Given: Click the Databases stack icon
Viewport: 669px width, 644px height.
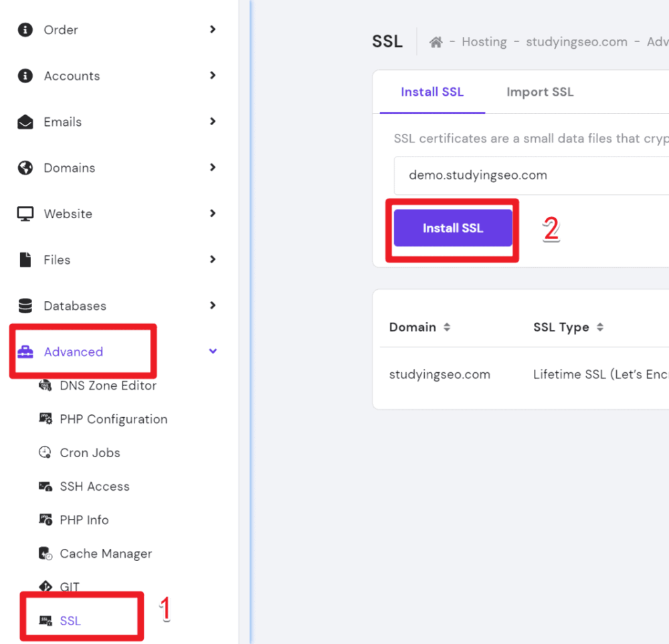Looking at the screenshot, I should click(x=25, y=306).
